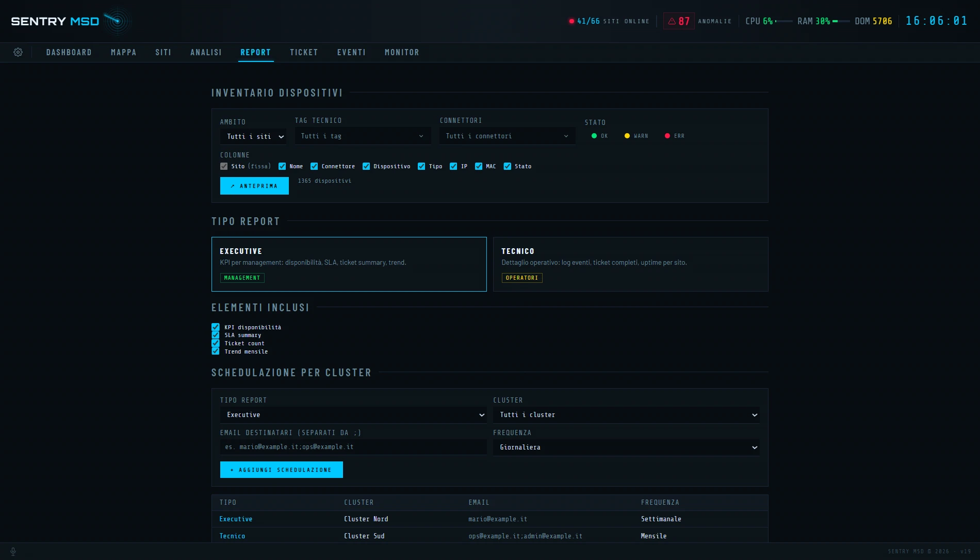The width and height of the screenshot is (980, 560).
Task: Uncheck the MAC column checkbox
Action: (x=479, y=166)
